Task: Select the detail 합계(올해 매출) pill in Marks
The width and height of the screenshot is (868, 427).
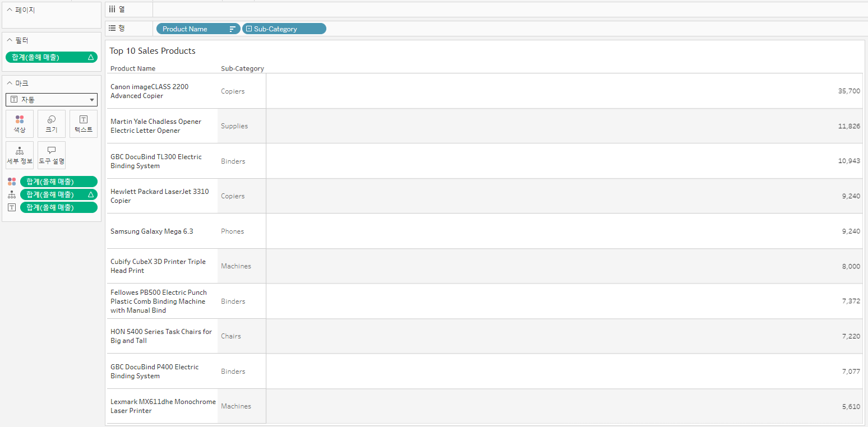Action: [59, 194]
